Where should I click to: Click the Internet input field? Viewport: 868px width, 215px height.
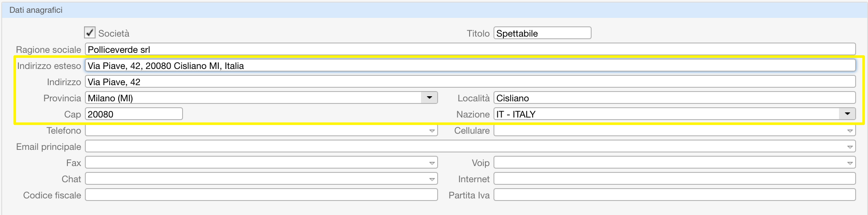(x=674, y=179)
